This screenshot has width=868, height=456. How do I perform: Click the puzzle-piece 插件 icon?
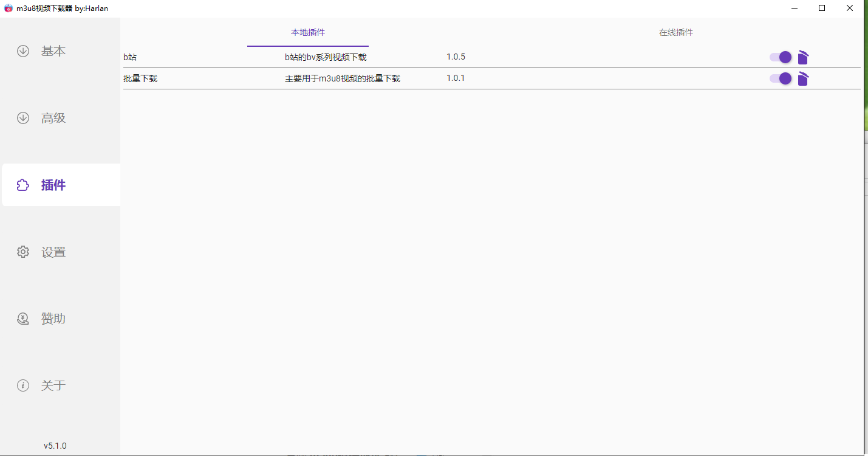(x=23, y=185)
